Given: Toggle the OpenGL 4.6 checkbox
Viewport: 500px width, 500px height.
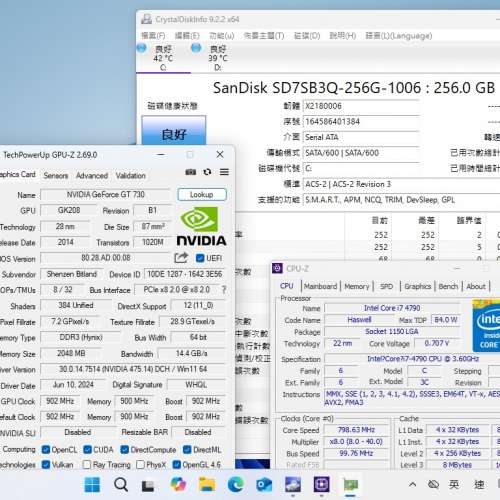Looking at the screenshot, I should (177, 464).
